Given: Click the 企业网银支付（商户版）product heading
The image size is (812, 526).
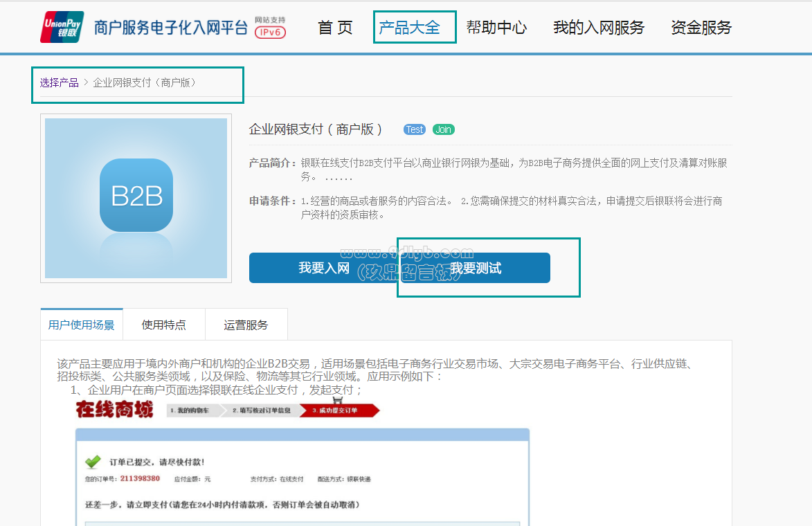Looking at the screenshot, I should coord(315,129).
